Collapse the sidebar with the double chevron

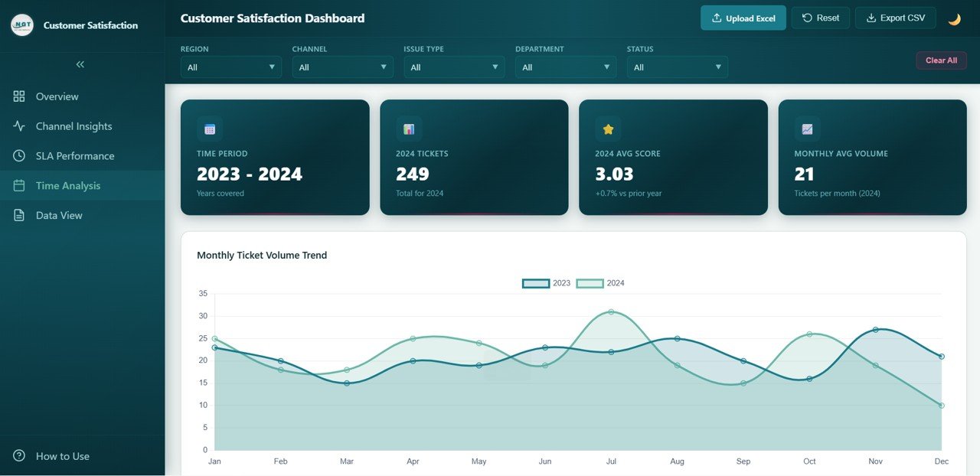(80, 64)
